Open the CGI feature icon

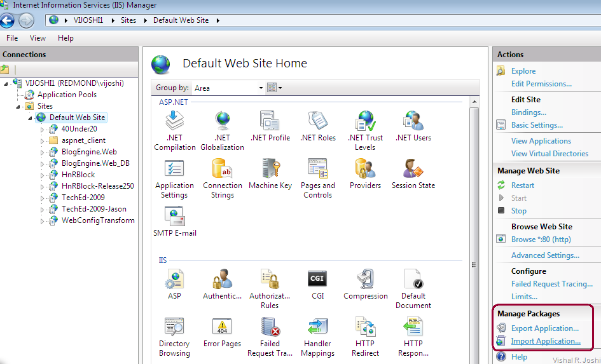click(x=317, y=279)
